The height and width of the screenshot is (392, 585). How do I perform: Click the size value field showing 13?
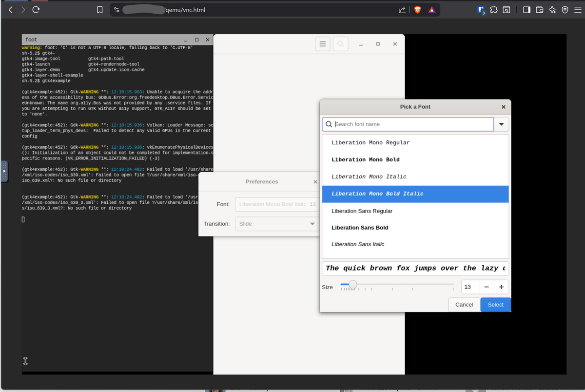click(x=470, y=287)
